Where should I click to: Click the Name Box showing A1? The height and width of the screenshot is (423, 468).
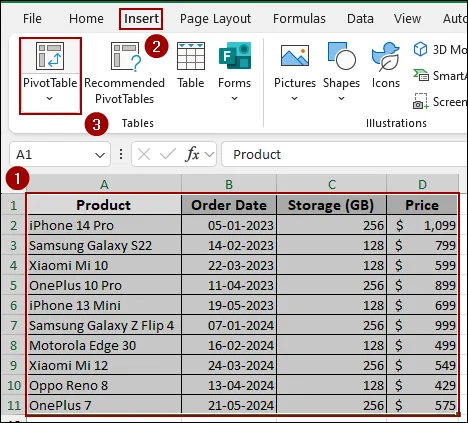point(60,154)
